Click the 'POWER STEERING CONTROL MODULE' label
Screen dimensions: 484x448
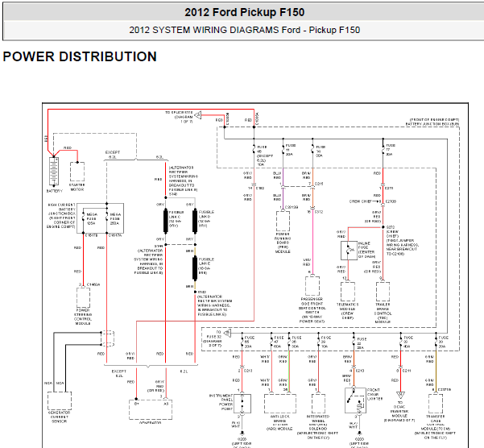83,317
